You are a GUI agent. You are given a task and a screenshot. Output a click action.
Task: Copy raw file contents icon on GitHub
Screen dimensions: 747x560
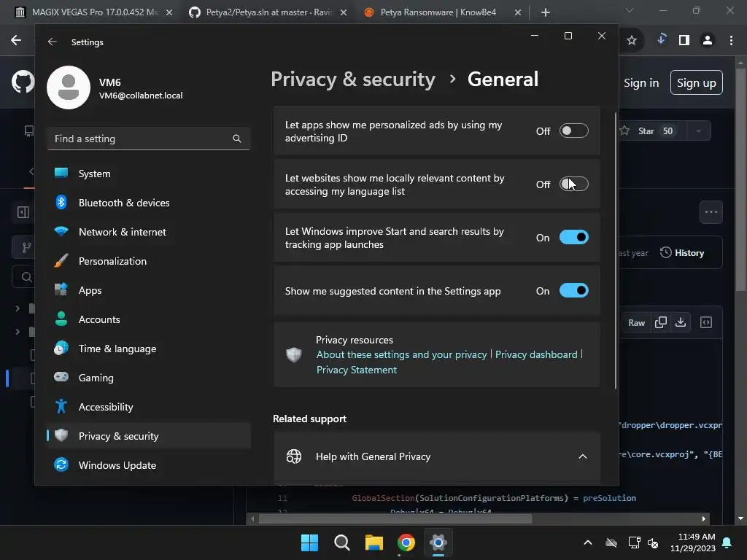660,323
